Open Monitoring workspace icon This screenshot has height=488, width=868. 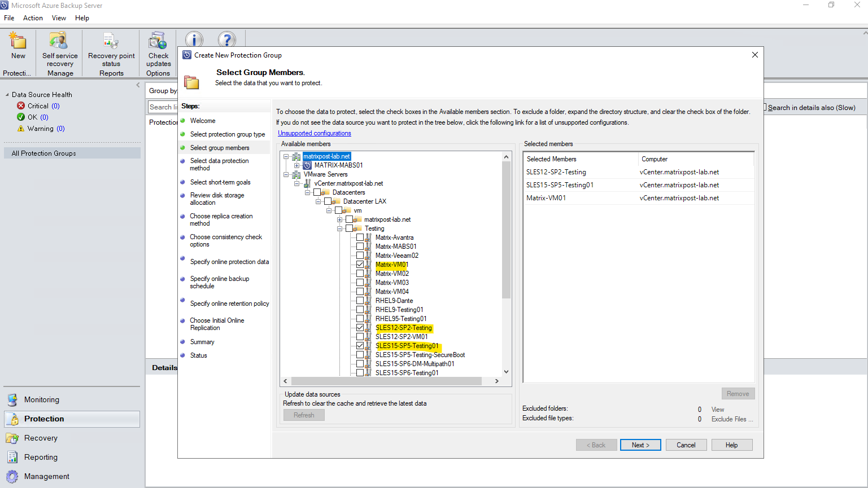click(12, 400)
